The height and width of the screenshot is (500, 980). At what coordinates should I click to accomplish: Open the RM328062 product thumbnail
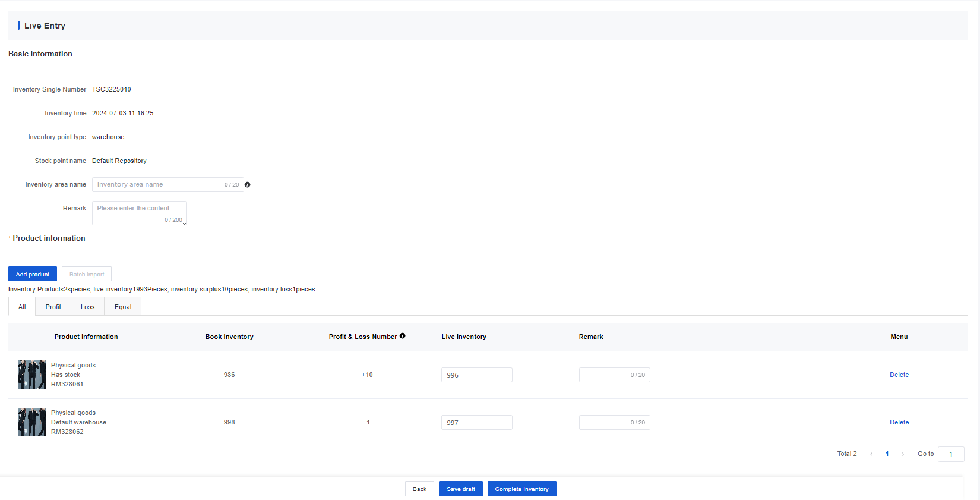[32, 422]
